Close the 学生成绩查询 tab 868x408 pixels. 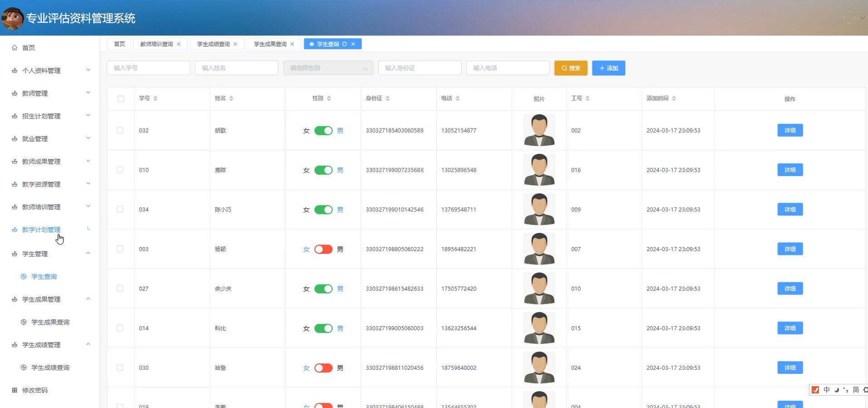(235, 44)
